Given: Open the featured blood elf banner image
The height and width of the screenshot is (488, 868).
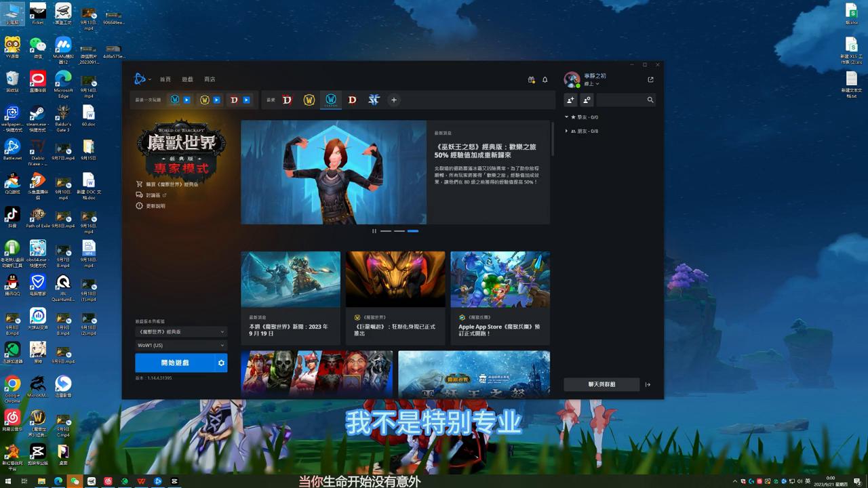Looking at the screenshot, I should tap(334, 172).
